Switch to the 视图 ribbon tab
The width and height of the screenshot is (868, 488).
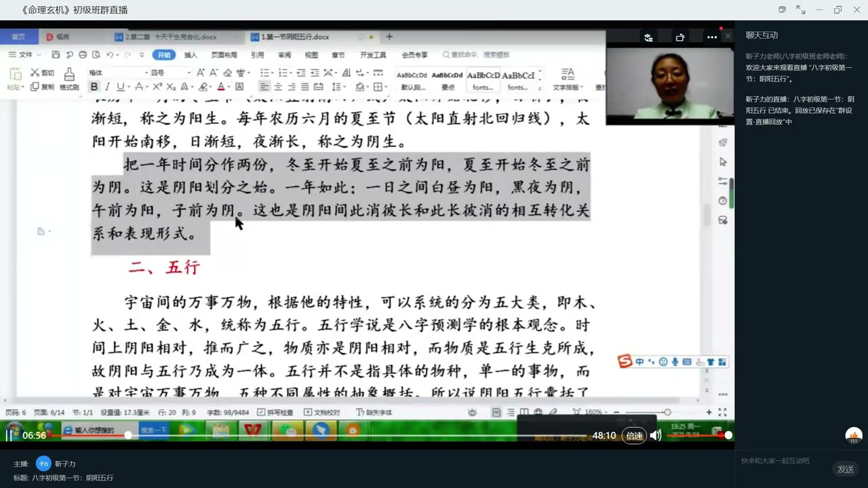pyautogui.click(x=311, y=55)
